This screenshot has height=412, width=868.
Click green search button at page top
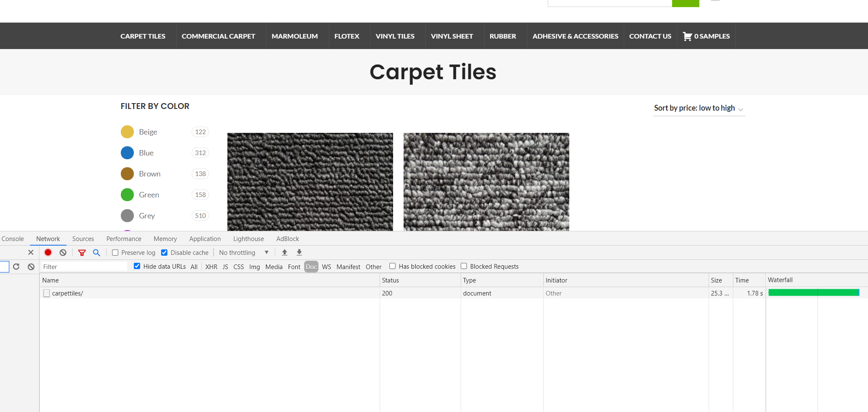coord(686,3)
